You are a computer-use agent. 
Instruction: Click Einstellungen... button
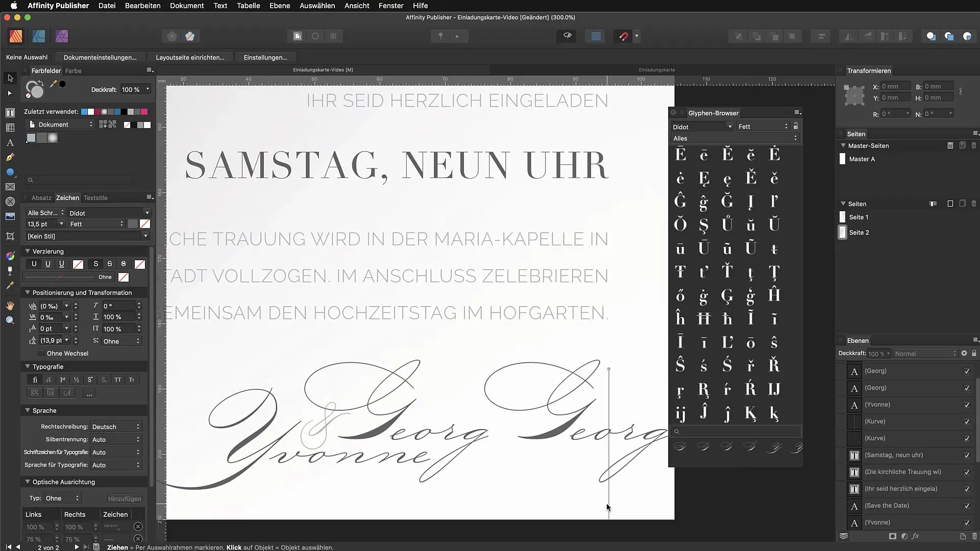pos(265,57)
